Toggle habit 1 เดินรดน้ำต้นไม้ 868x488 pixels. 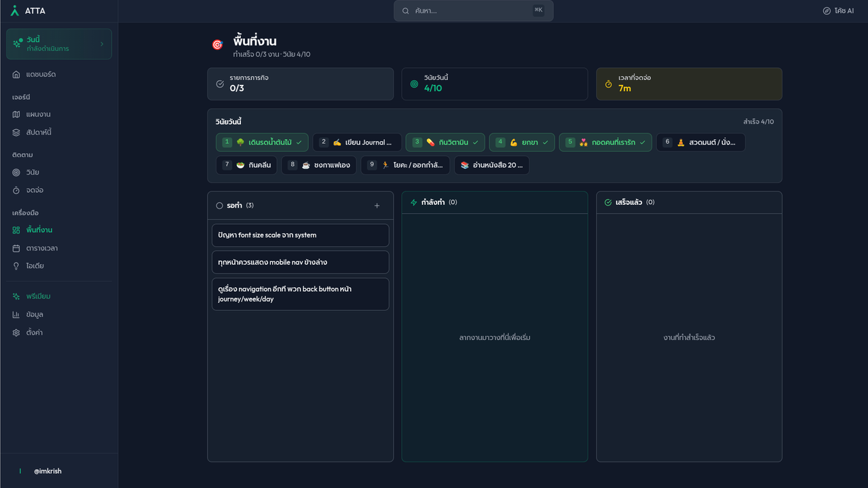[x=262, y=143]
